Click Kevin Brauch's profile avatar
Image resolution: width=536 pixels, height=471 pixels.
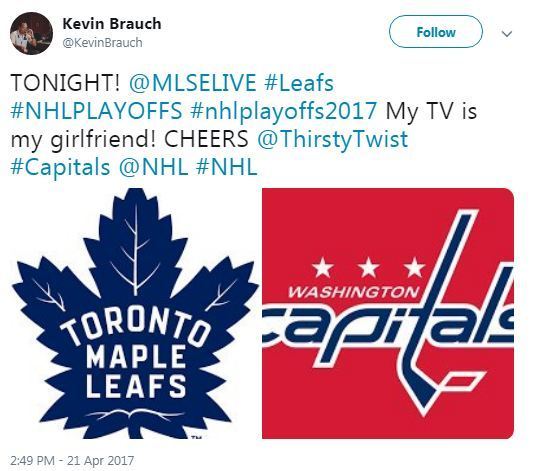[31, 33]
